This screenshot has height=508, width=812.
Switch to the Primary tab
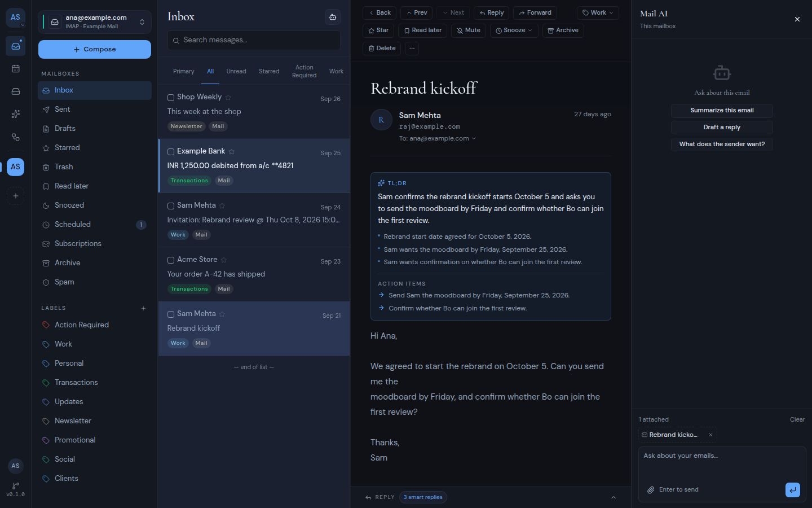pyautogui.click(x=183, y=72)
